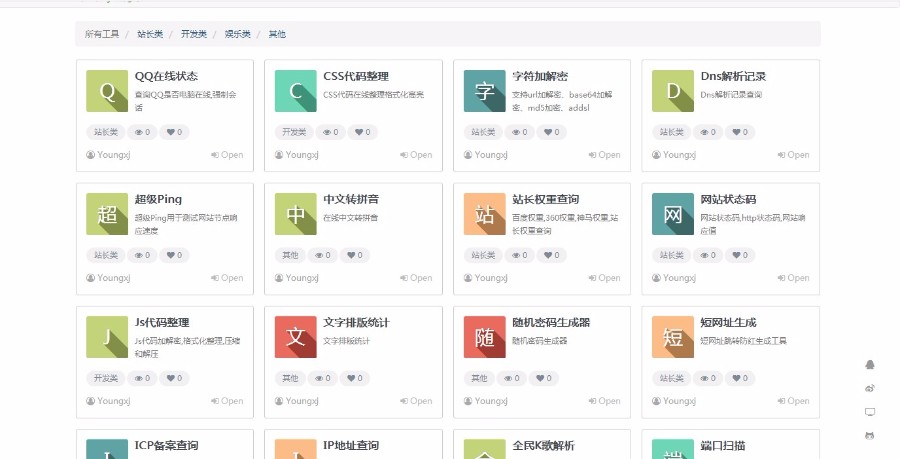Click heart on 随机密码生成器 card
The height and width of the screenshot is (459, 900).
pos(544,378)
